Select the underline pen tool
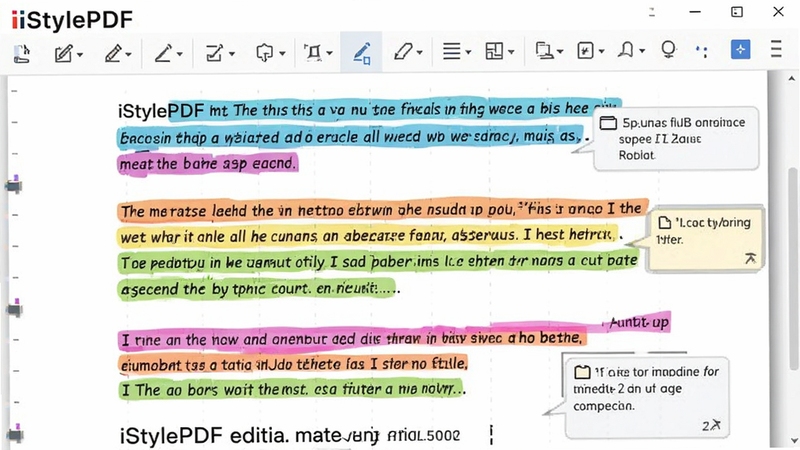Viewport: 800px width, 450px height. tap(163, 53)
